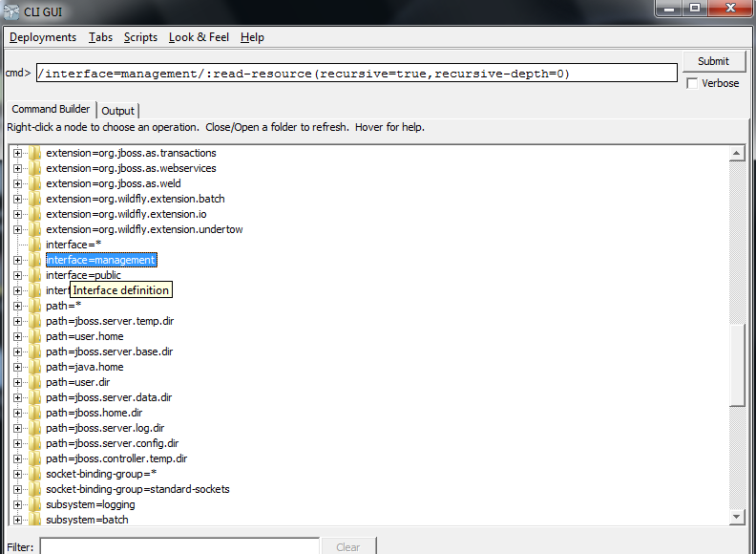Expand socket-binding-group=standard-sockets node
The height and width of the screenshot is (554, 756).
(x=17, y=489)
